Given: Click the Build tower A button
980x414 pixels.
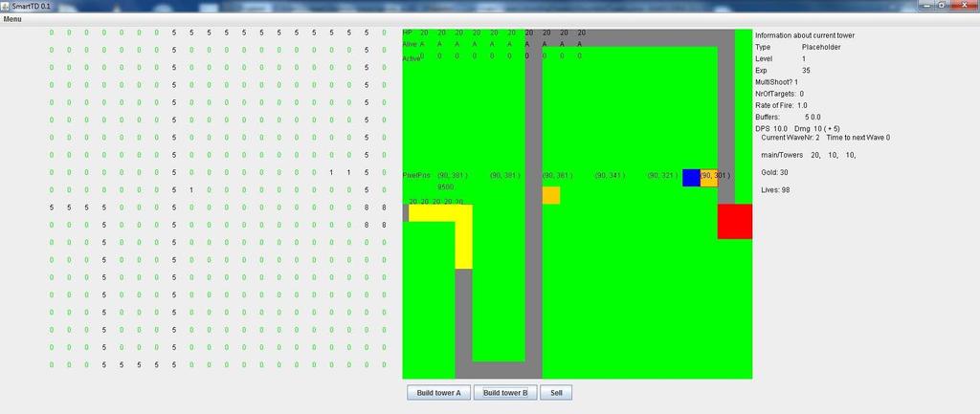Looking at the screenshot, I should coord(438,393).
